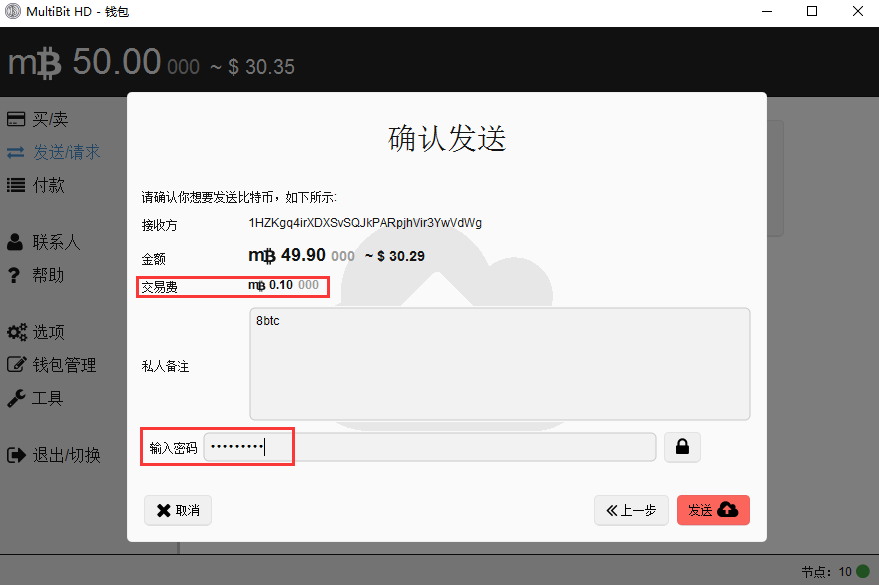Click the send/request arrows icon
Image resolution: width=879 pixels, height=585 pixels.
16,152
